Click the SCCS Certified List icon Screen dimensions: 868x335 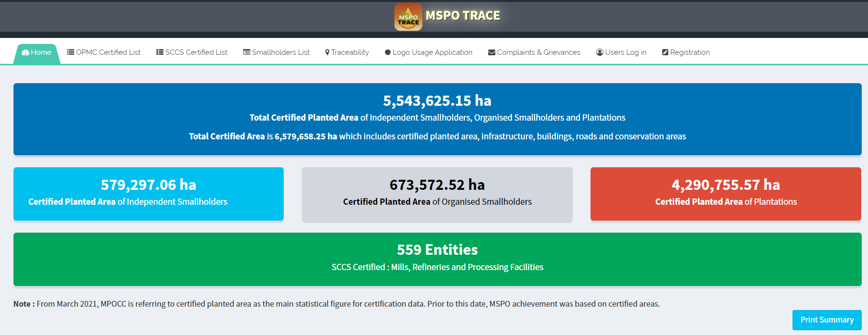pos(160,52)
